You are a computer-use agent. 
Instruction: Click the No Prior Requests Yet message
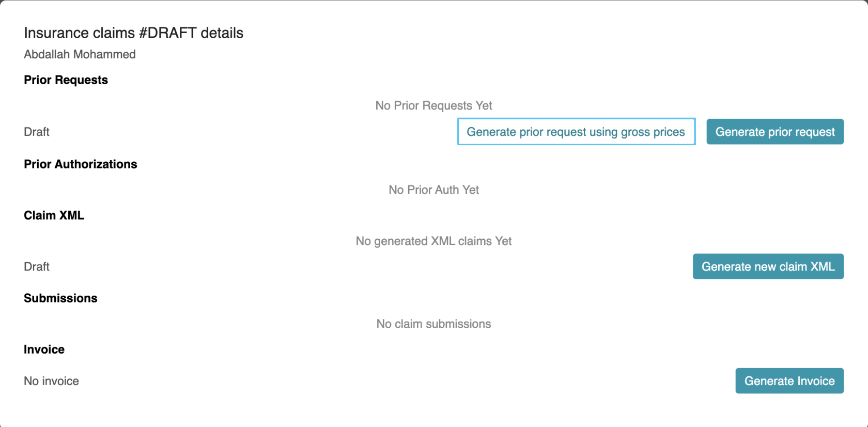[433, 105]
